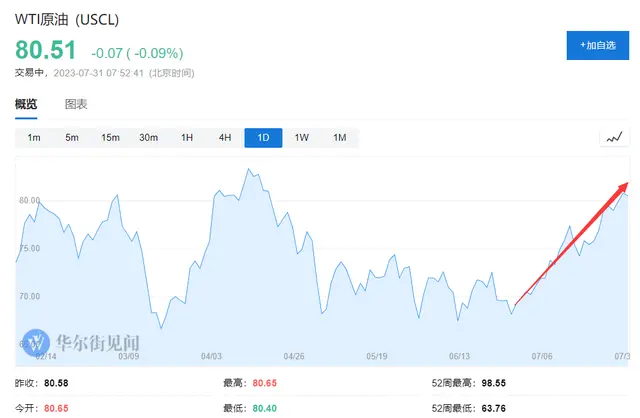Switch to the 图表 tab
The width and height of the screenshot is (640, 418).
76,104
